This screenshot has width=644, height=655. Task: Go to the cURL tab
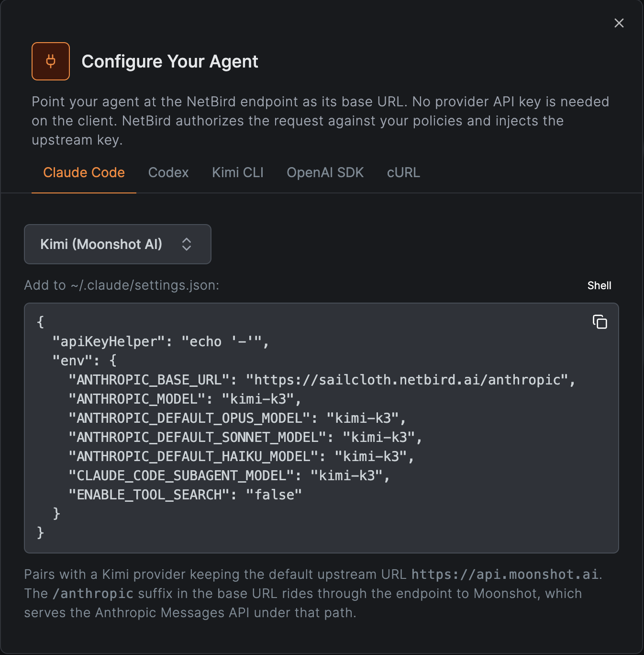tap(403, 172)
